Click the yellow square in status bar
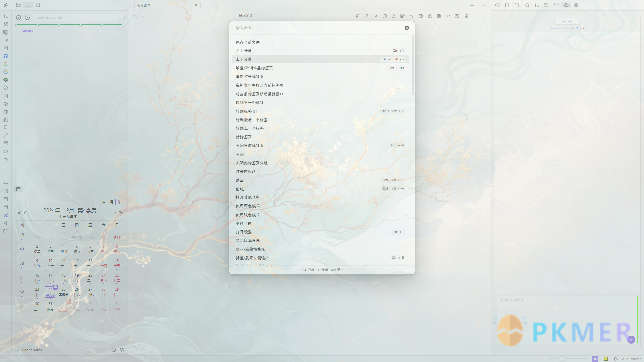The height and width of the screenshot is (362, 644). click(x=606, y=359)
